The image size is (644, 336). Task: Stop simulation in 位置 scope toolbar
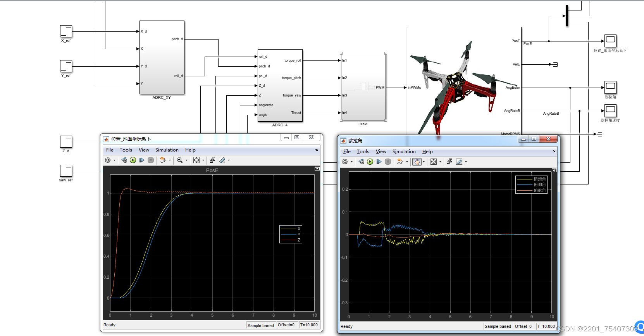pyautogui.click(x=151, y=160)
